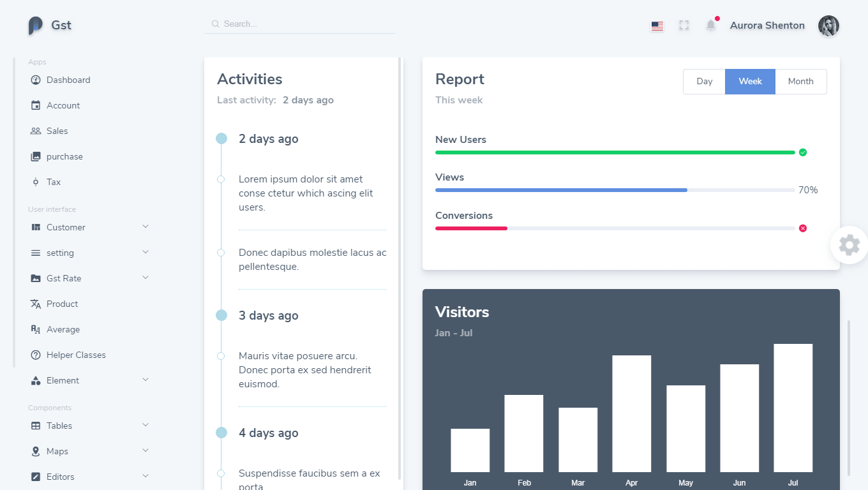Expand the Maps submenu chevron
This screenshot has height=490, width=868.
146,450
